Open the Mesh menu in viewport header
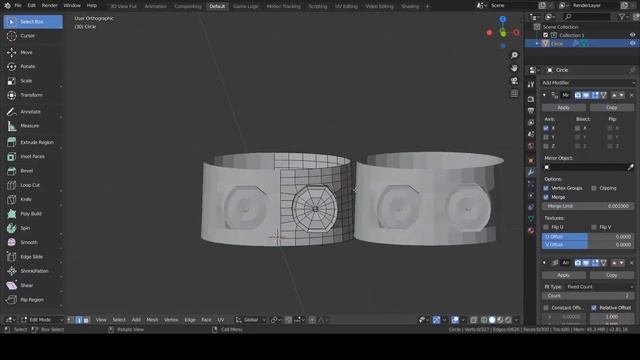Image resolution: width=640 pixels, height=360 pixels. (x=152, y=320)
